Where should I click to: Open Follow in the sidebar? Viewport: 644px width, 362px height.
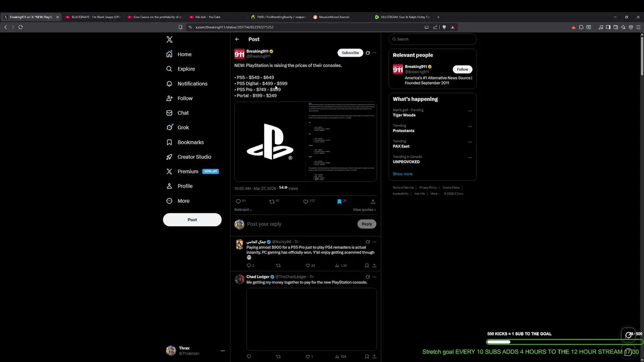[180, 98]
